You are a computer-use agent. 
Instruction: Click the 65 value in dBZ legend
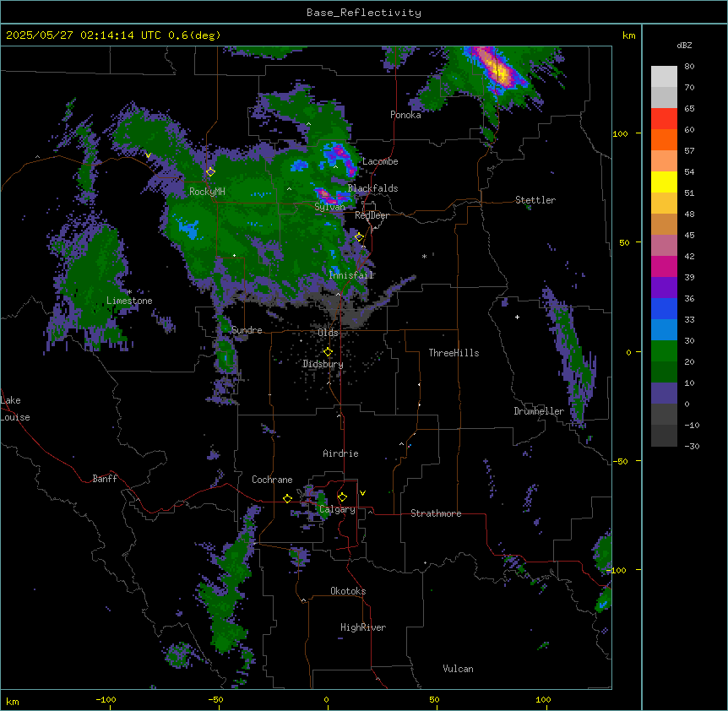(689, 109)
